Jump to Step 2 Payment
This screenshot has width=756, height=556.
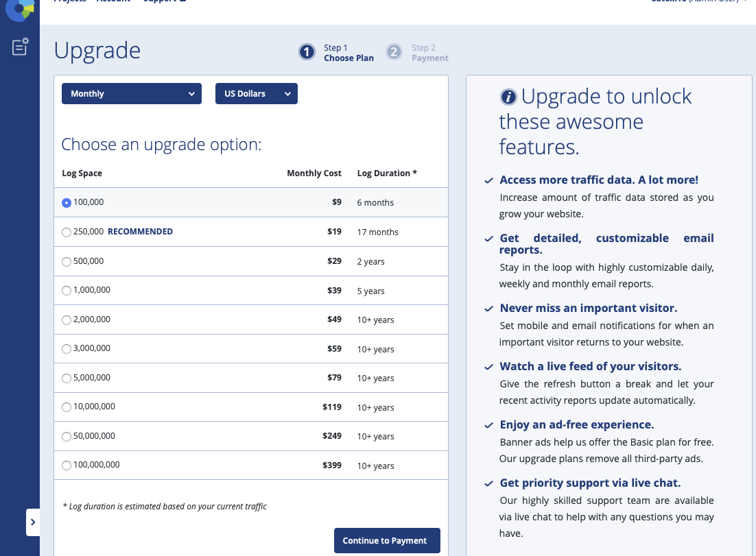pyautogui.click(x=417, y=53)
